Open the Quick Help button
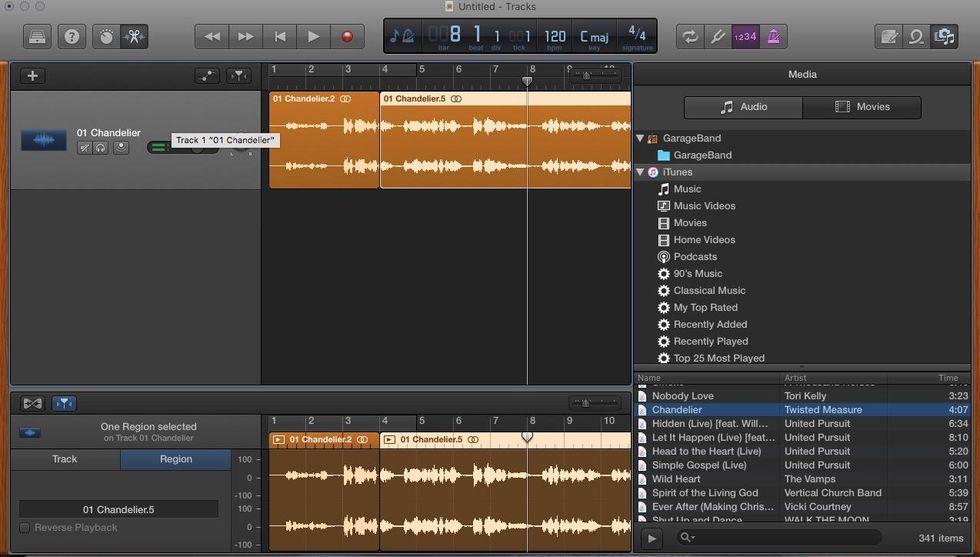 point(71,37)
